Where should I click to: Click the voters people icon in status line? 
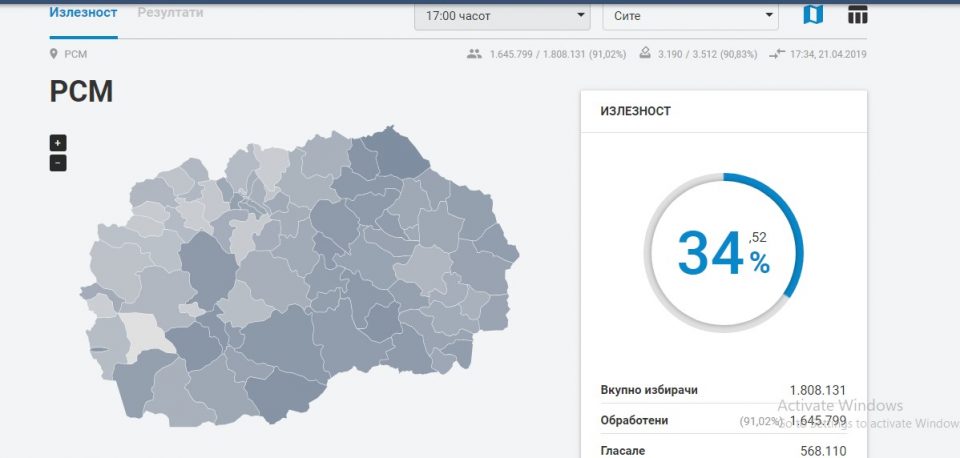474,54
